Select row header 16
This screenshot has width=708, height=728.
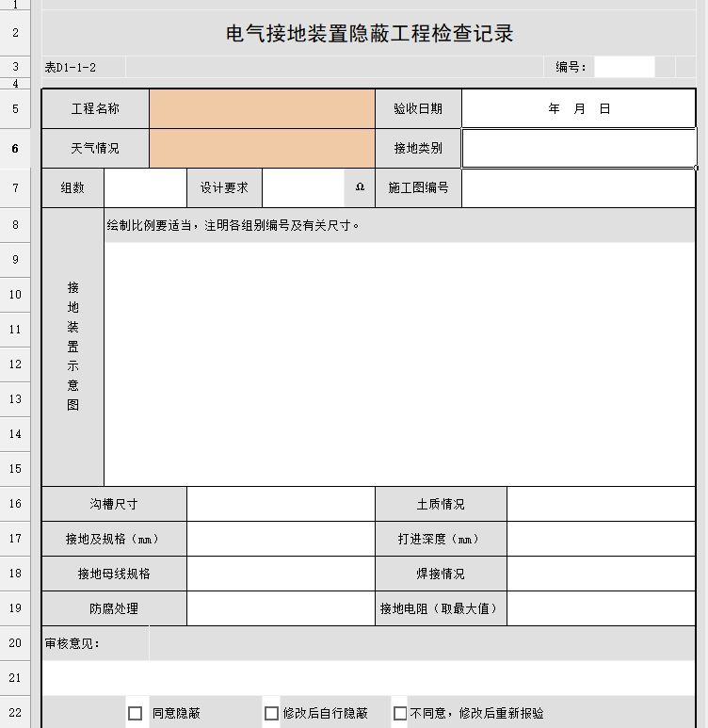[15, 504]
